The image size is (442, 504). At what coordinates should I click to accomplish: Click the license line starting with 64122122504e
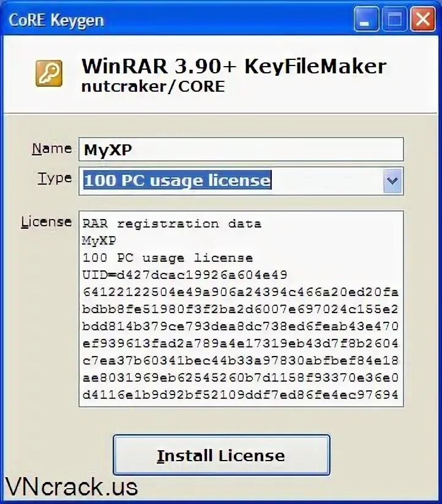(x=241, y=292)
